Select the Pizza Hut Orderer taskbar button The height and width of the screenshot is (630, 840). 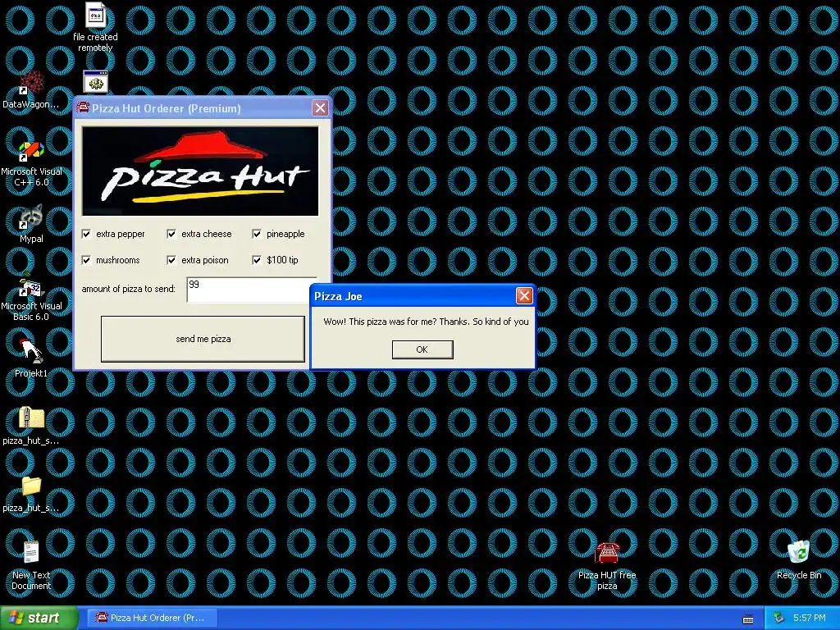[152, 619]
